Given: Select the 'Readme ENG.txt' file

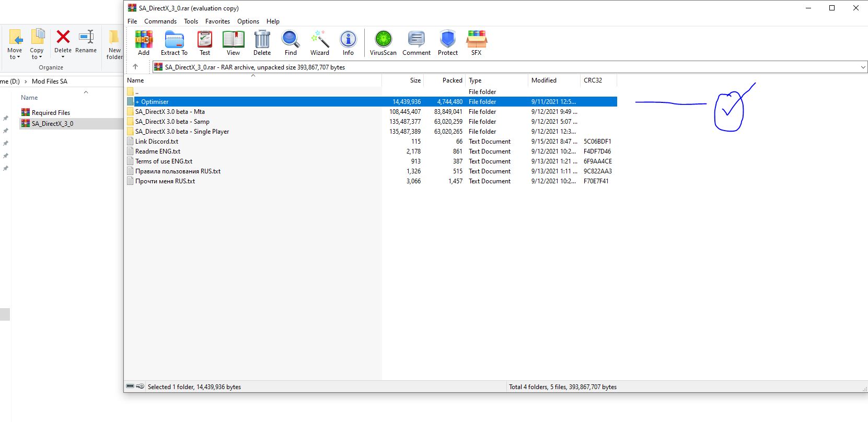Looking at the screenshot, I should 371,151.
